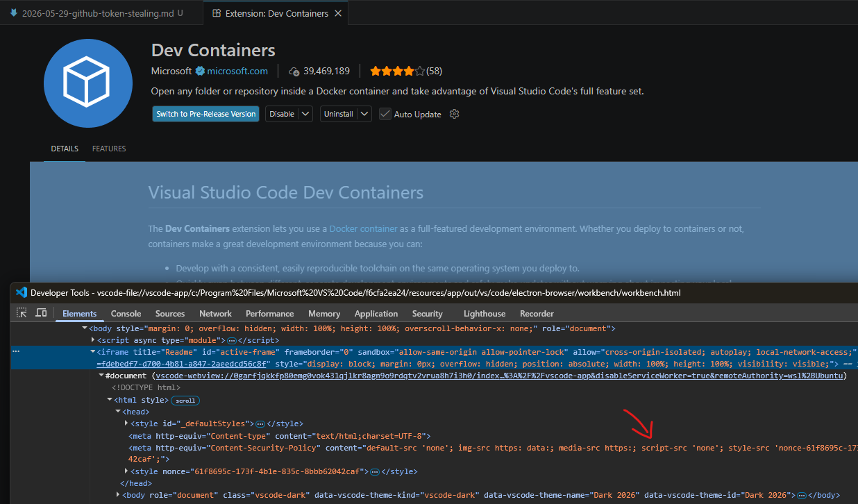Collapse the #document node

101,376
